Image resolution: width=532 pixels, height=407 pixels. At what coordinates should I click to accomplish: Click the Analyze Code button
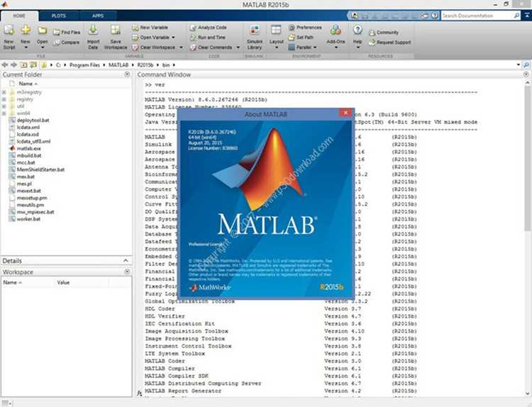pyautogui.click(x=209, y=27)
